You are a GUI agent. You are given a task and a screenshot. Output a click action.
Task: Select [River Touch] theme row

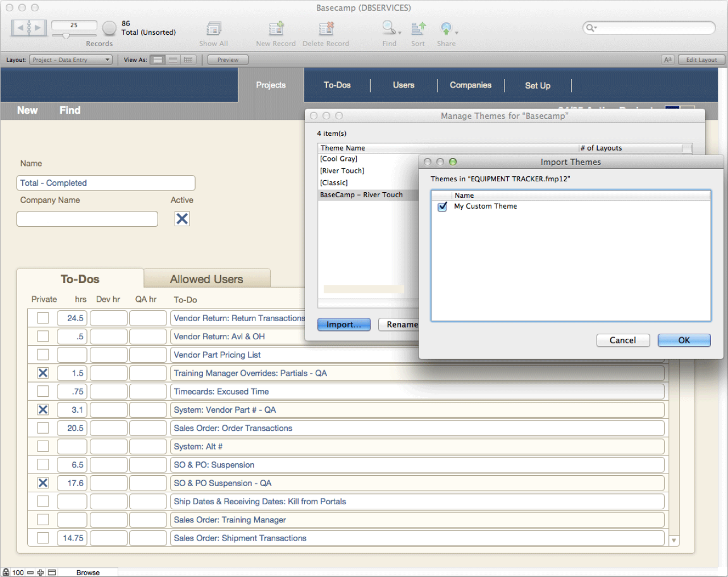368,171
